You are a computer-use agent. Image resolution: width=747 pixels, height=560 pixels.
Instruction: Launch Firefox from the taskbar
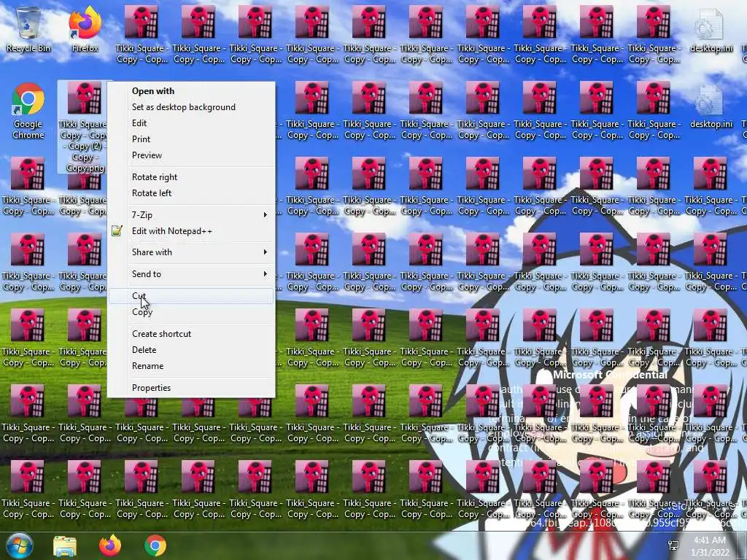110,545
